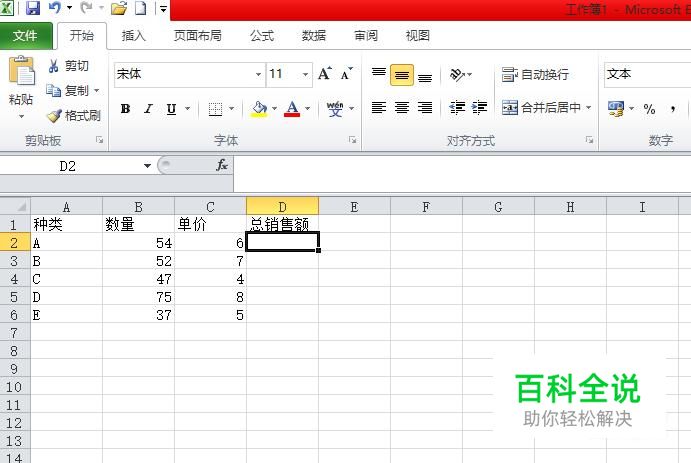This screenshot has height=463, width=691.
Task: Apply the red Font Color
Action: click(292, 108)
